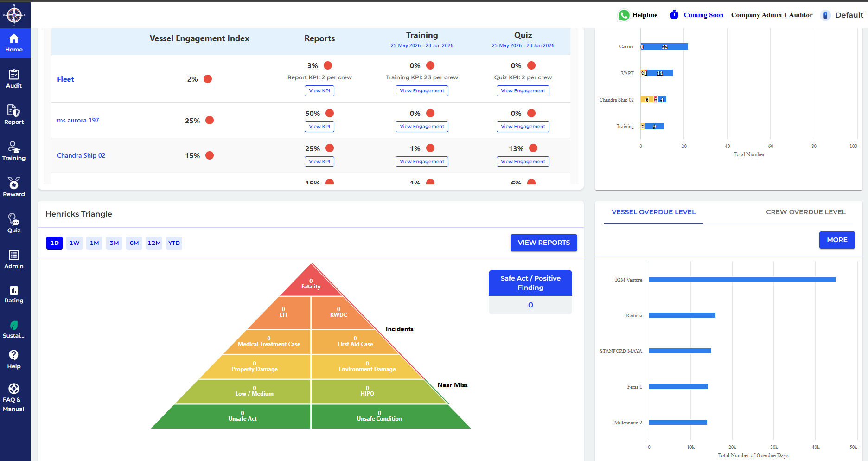This screenshot has height=461, width=868.
Task: Open the Admin list icon
Action: 14,255
